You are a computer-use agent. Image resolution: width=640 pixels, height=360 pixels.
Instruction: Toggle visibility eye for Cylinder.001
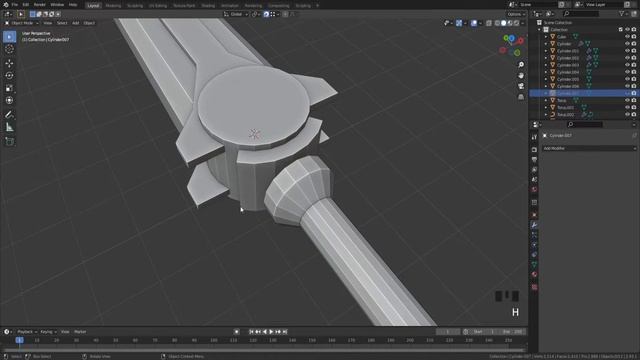(627, 51)
